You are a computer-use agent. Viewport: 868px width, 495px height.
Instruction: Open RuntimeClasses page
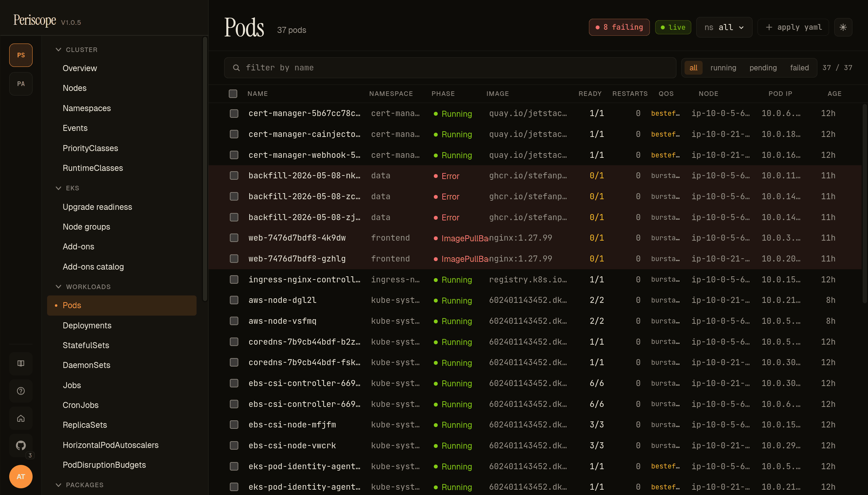coord(93,168)
